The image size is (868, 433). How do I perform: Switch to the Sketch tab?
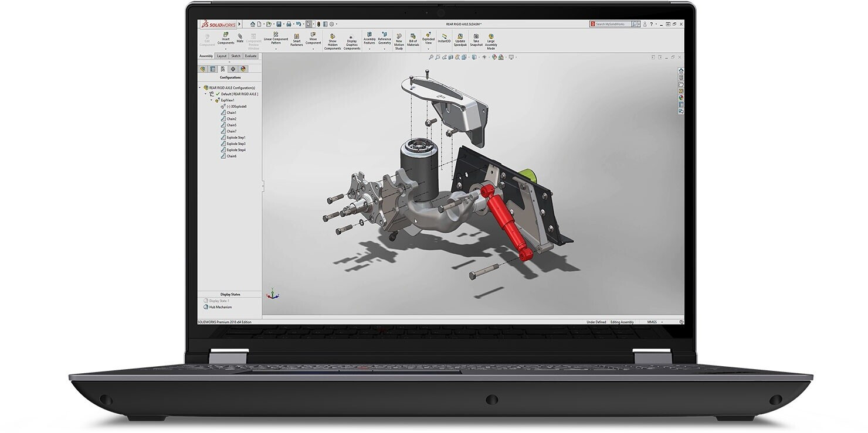point(236,56)
